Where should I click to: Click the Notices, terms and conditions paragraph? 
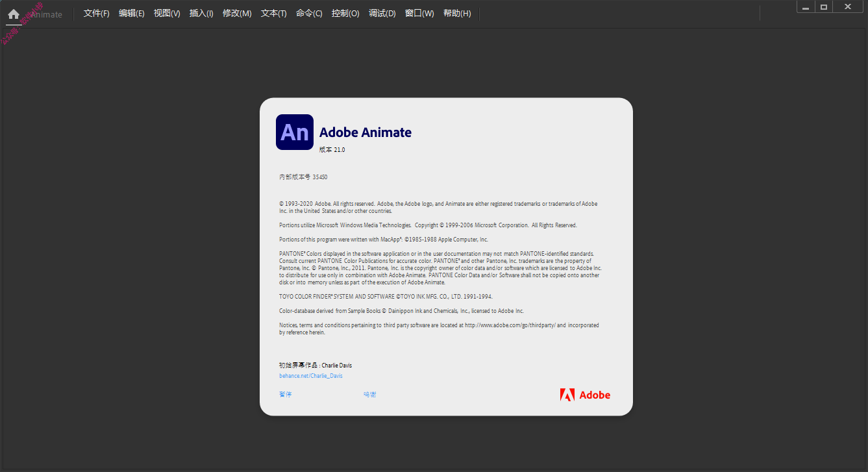point(439,329)
